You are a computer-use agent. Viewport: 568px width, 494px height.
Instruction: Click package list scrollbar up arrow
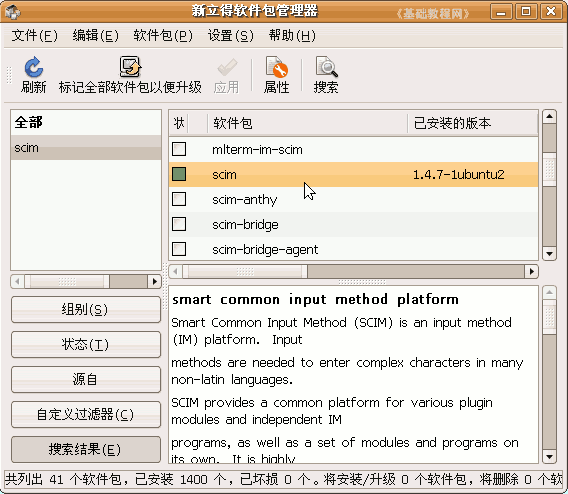click(549, 117)
